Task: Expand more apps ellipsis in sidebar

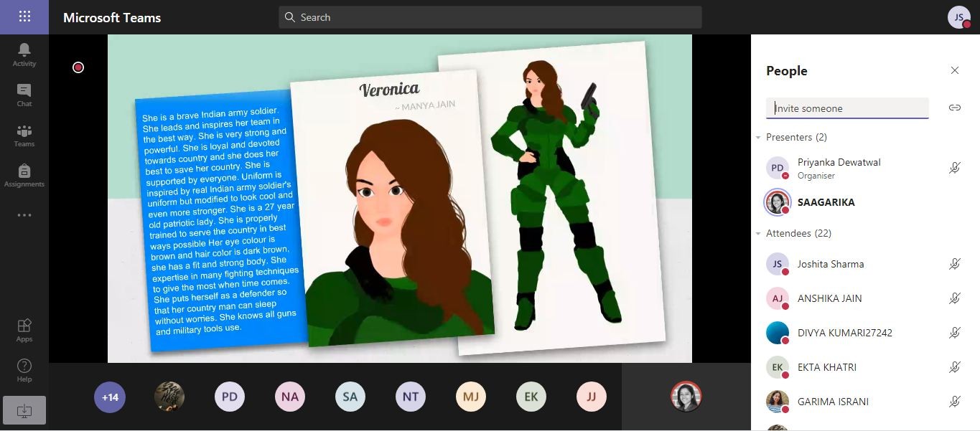Action: (24, 215)
